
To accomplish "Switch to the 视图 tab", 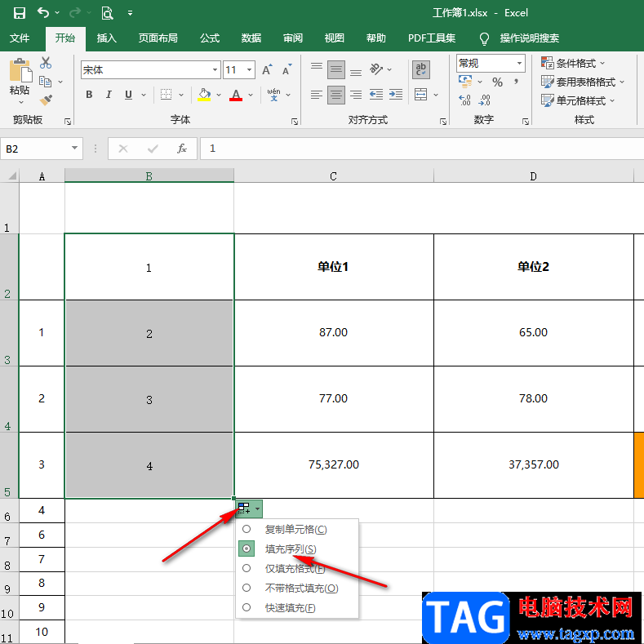I will tap(335, 38).
